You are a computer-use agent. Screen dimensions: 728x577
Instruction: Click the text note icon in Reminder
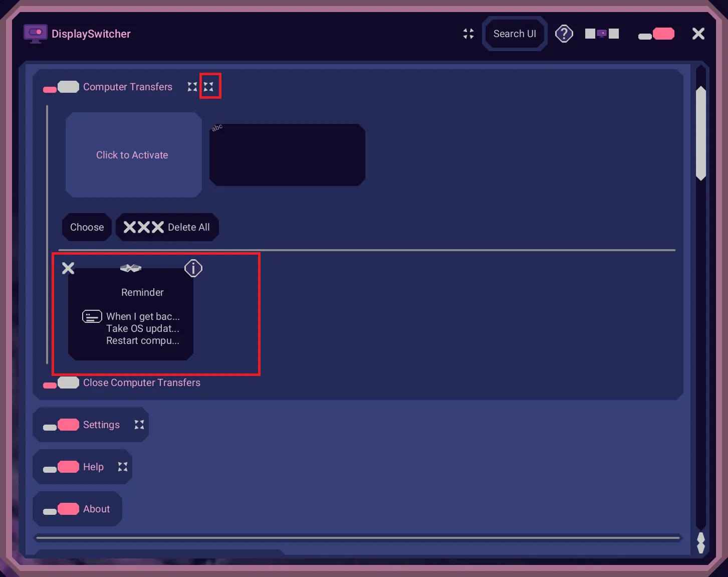click(x=92, y=316)
